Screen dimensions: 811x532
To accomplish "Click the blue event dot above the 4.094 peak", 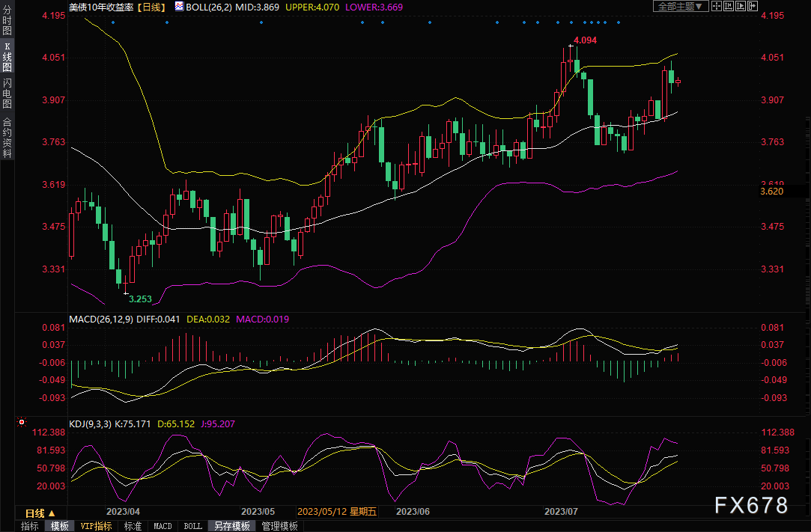I will 571,22.
